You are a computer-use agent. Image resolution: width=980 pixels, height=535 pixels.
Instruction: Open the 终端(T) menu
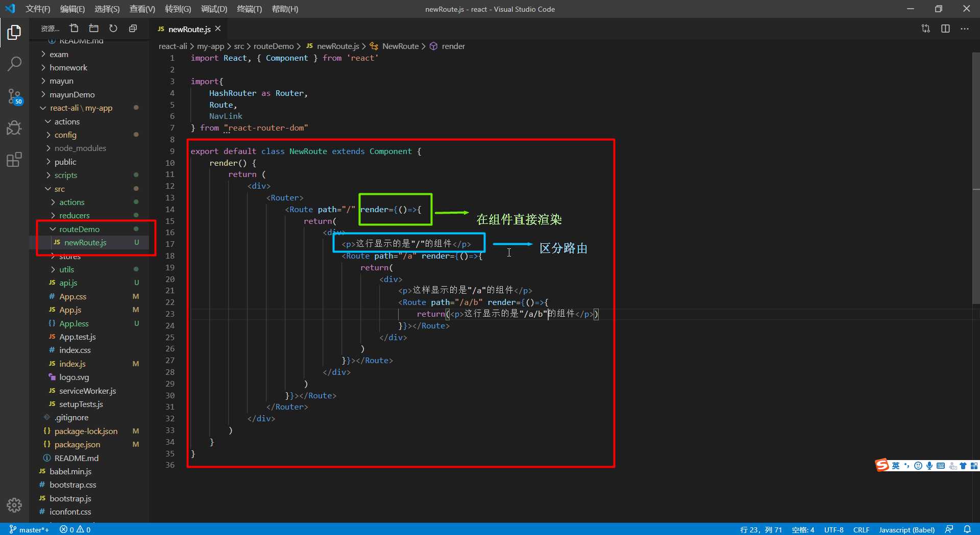coord(250,9)
